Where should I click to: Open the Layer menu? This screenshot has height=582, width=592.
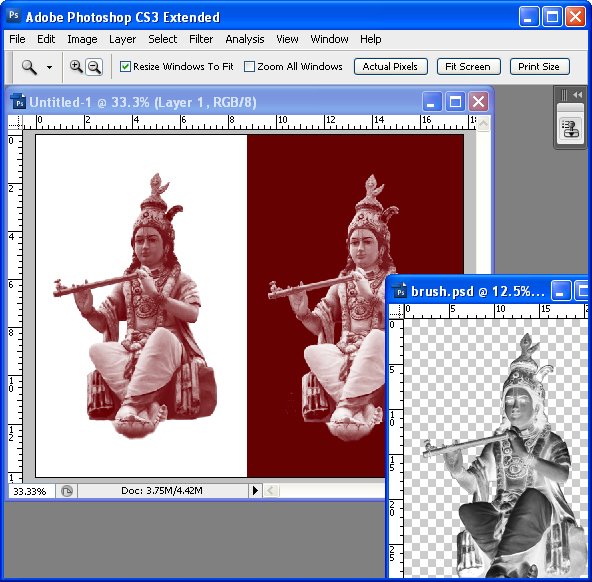coord(122,39)
